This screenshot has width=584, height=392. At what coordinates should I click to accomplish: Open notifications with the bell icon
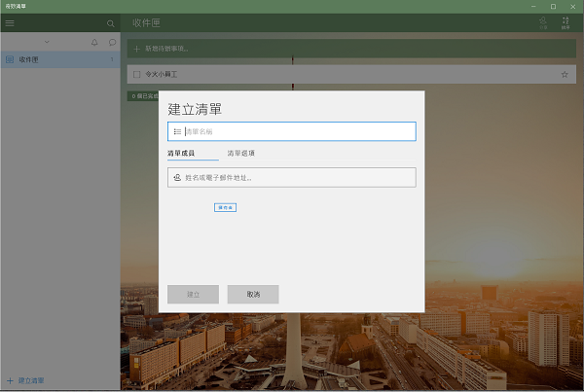click(x=94, y=42)
